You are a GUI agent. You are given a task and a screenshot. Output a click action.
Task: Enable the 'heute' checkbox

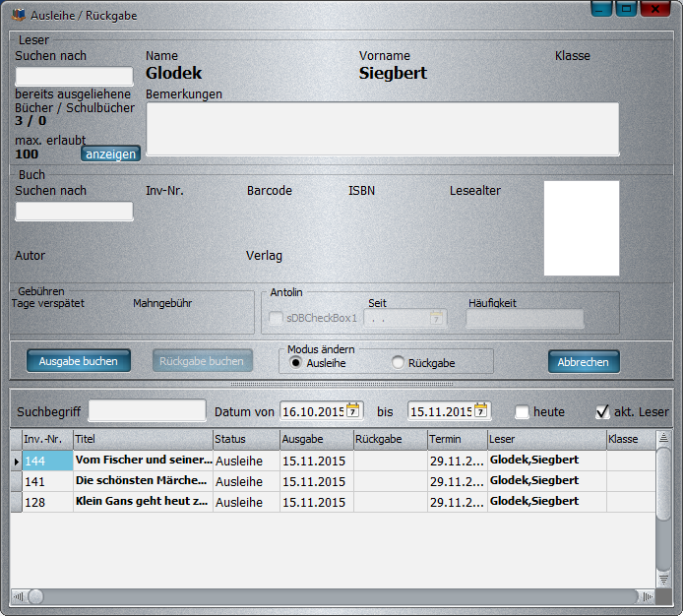tap(523, 411)
